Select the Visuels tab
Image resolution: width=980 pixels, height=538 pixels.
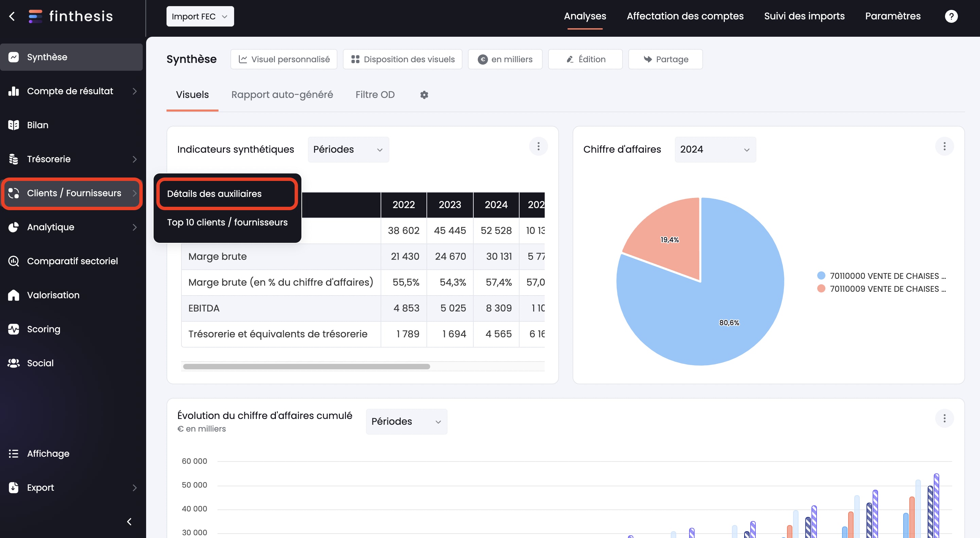click(x=192, y=95)
